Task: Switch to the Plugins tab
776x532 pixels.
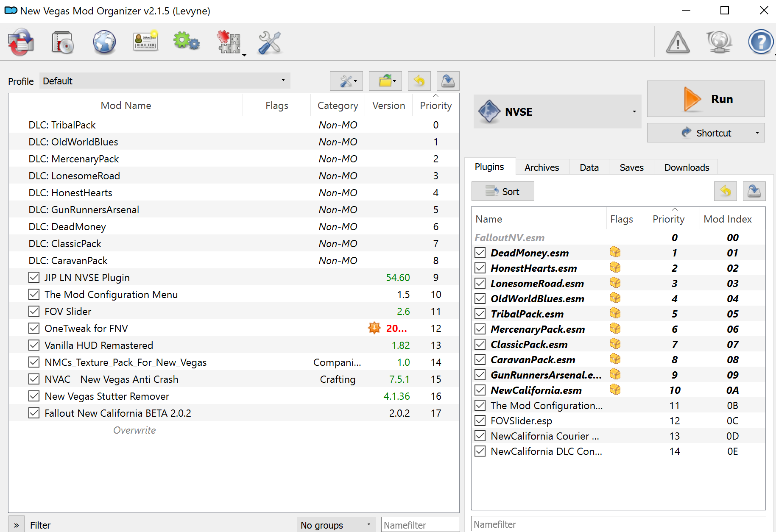Action: 489,167
